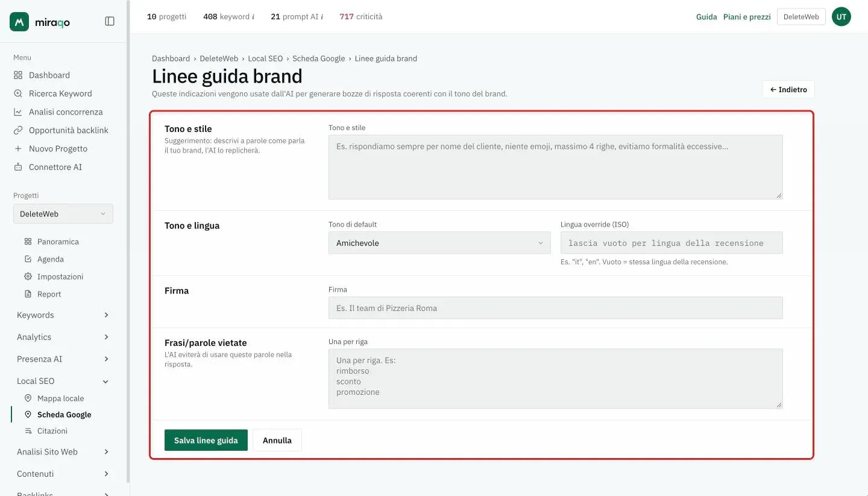Collapse the sidebar with the panel icon
This screenshot has width=868, height=496.
click(x=110, y=21)
